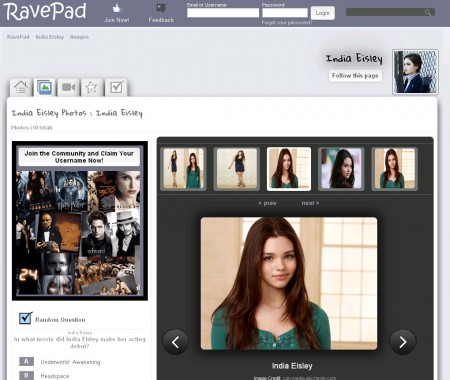Select fifth thumbnail in green top
This screenshot has width=450, height=380.
click(x=394, y=169)
